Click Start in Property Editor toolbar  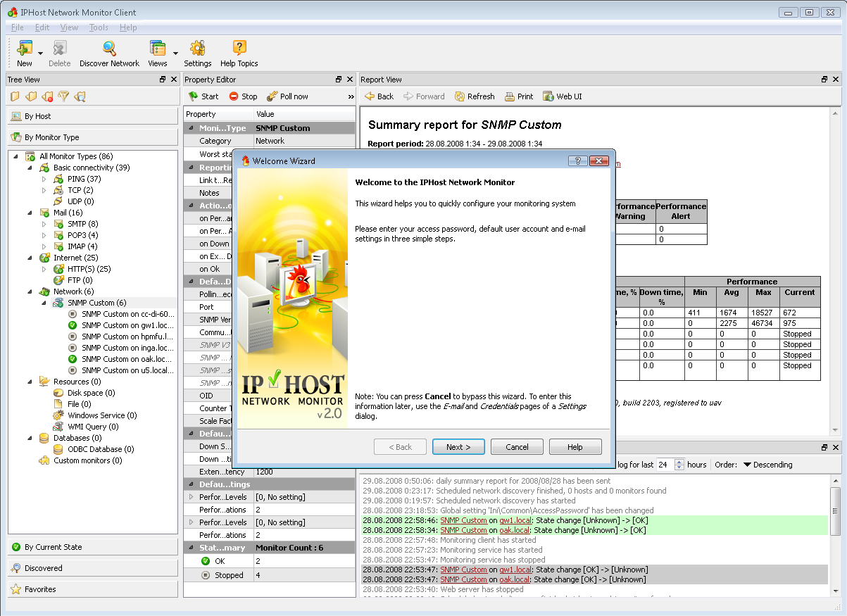[x=203, y=96]
